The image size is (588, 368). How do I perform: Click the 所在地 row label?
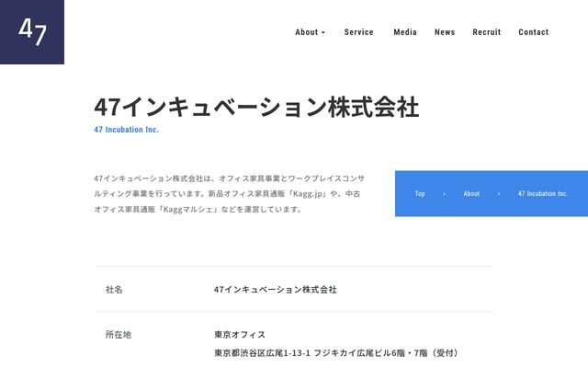(119, 335)
